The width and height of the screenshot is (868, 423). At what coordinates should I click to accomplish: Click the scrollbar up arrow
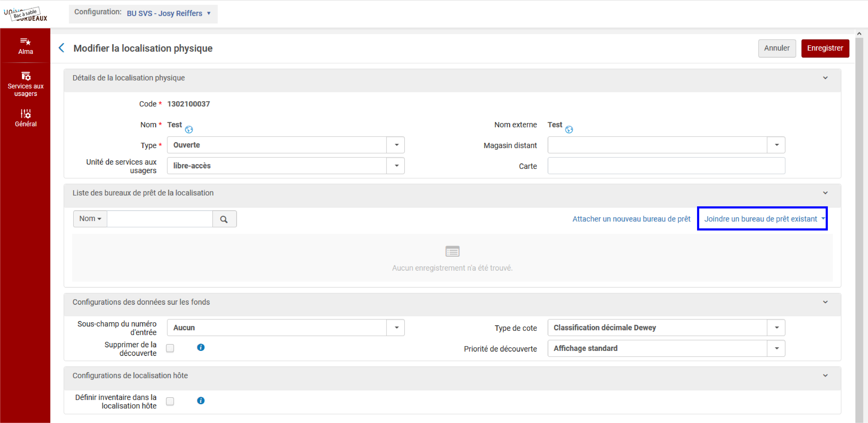point(859,34)
